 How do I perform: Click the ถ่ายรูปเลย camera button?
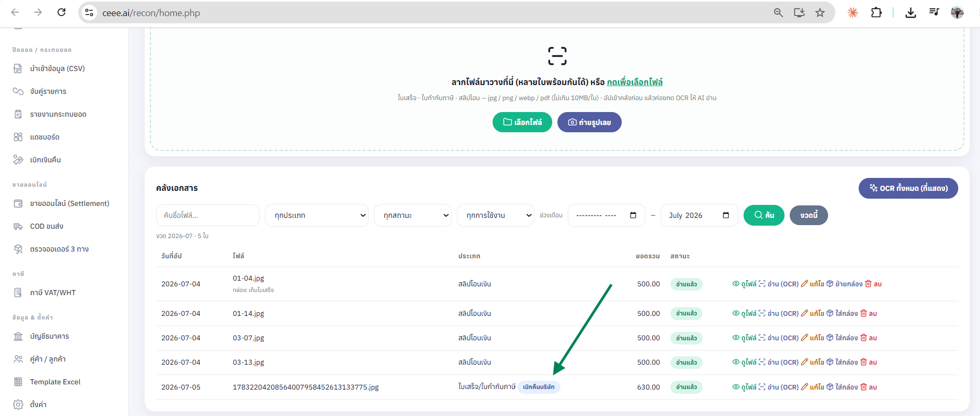click(x=590, y=122)
